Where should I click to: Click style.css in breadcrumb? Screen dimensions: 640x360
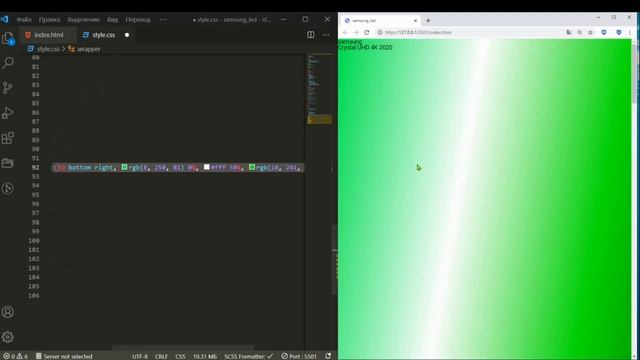point(48,49)
